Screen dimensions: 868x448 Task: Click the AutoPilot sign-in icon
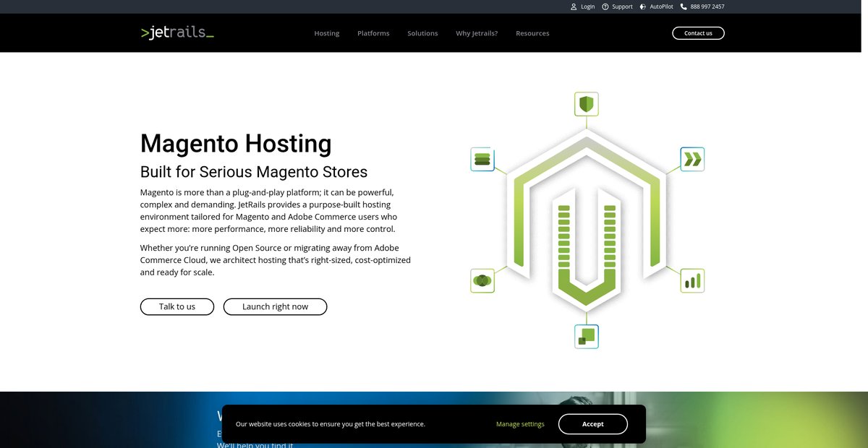(643, 7)
